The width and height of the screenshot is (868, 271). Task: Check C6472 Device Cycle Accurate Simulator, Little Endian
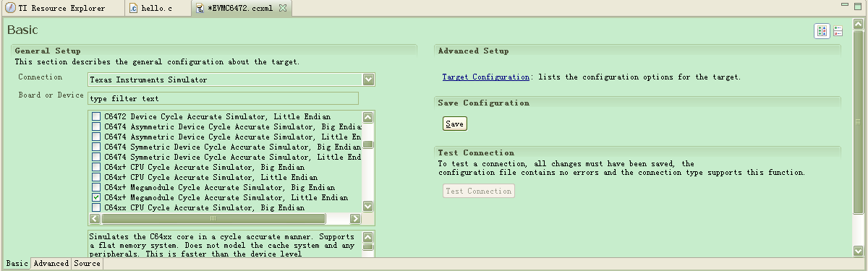tap(95, 116)
